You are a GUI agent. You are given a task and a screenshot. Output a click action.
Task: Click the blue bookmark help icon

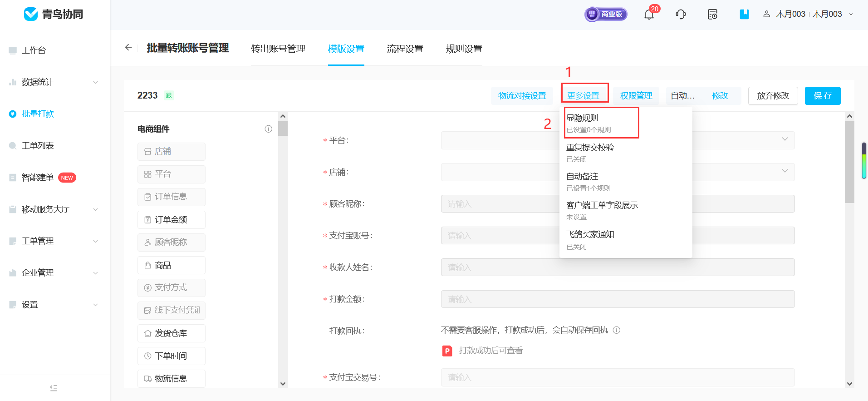tap(744, 15)
